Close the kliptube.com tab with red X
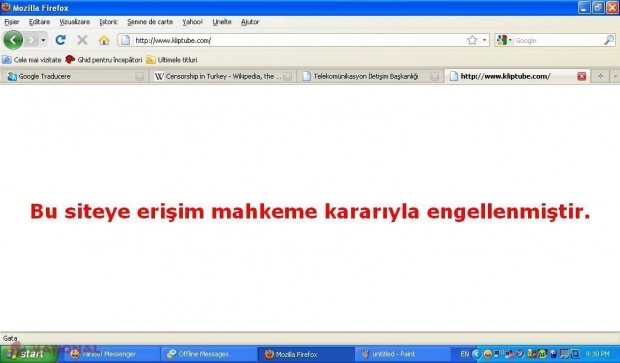Screen dimensions: 620x363 [581, 76]
